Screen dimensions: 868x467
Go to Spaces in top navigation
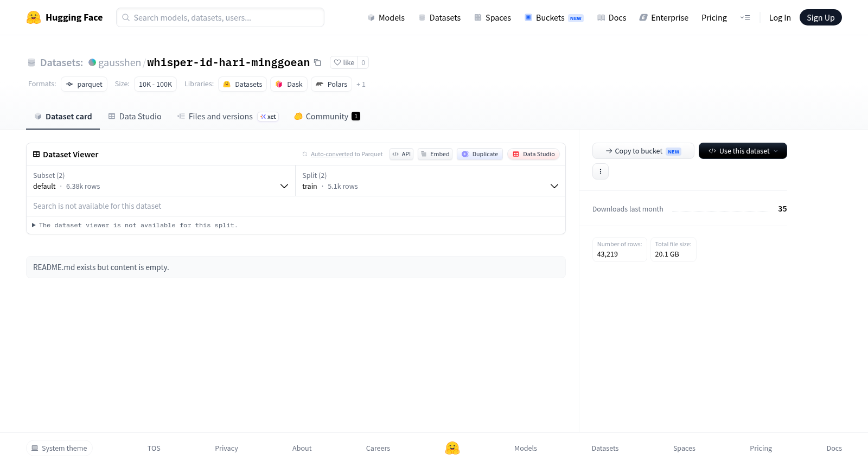[x=493, y=17]
